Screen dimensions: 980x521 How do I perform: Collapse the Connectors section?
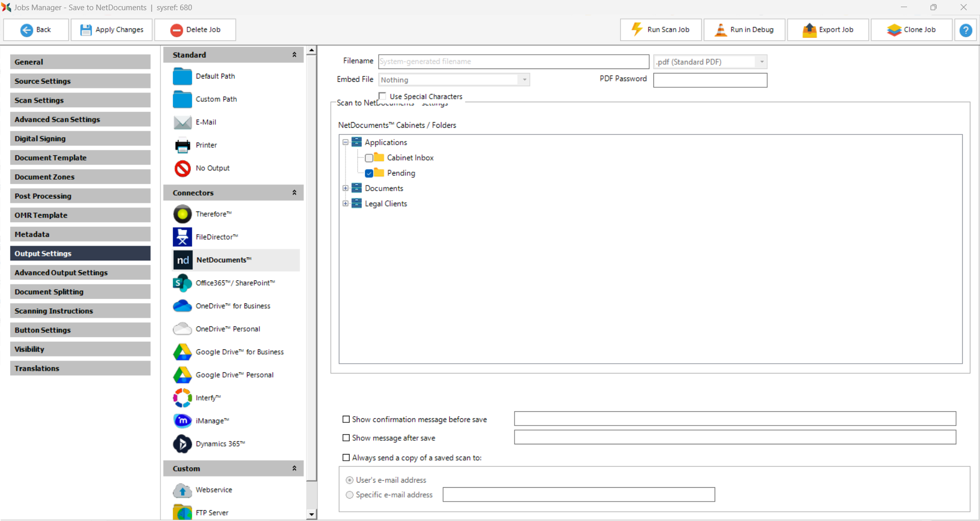click(x=294, y=193)
